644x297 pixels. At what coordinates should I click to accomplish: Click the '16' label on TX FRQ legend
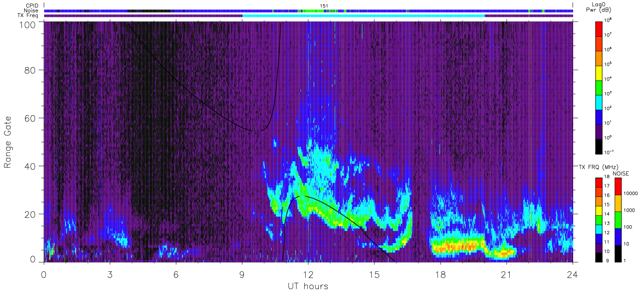[x=607, y=195]
